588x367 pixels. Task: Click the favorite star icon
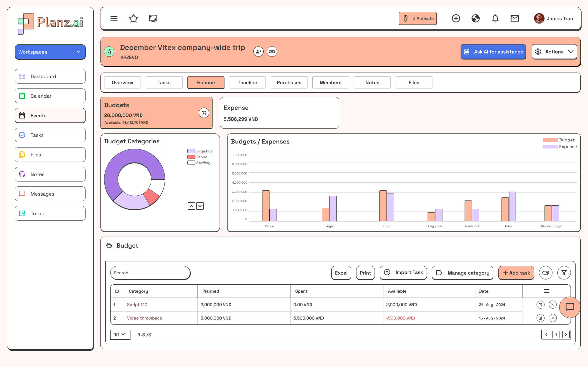click(x=134, y=19)
